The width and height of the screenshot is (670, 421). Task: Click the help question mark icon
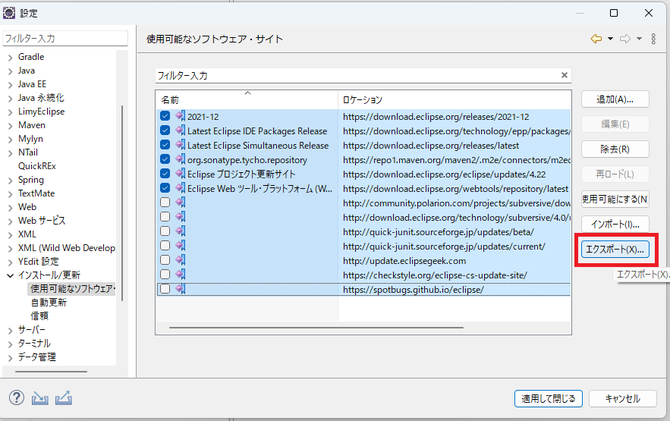tap(16, 398)
